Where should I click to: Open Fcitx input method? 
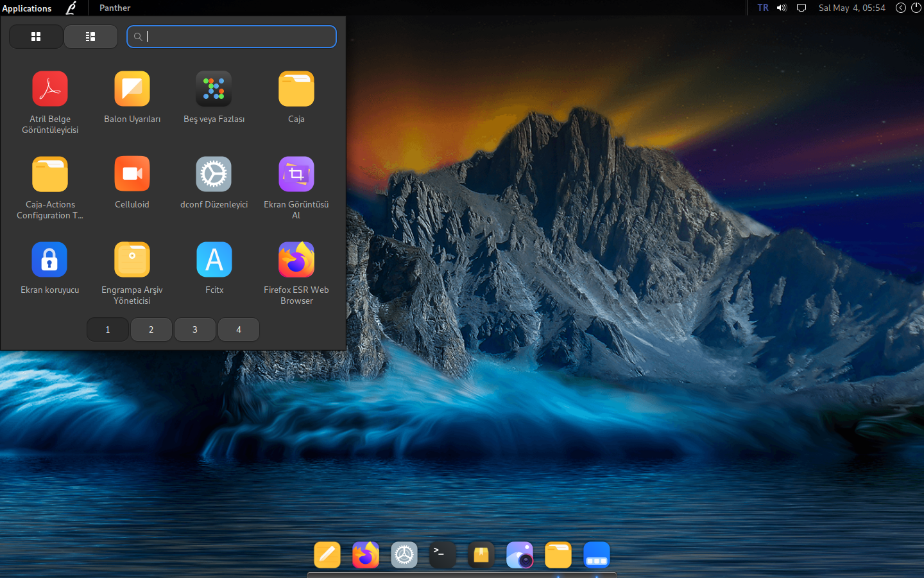(214, 268)
